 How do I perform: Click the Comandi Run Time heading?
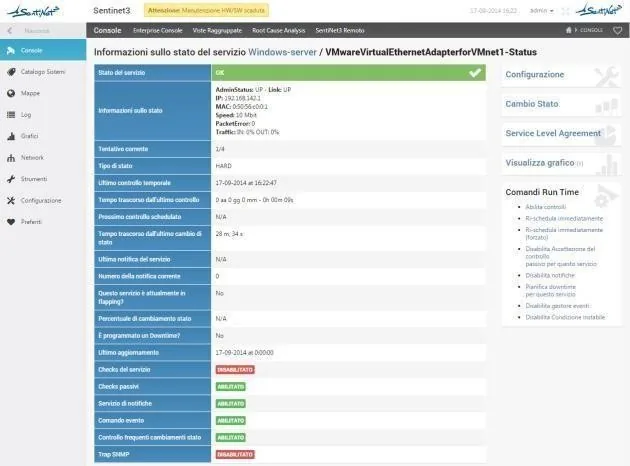542,192
